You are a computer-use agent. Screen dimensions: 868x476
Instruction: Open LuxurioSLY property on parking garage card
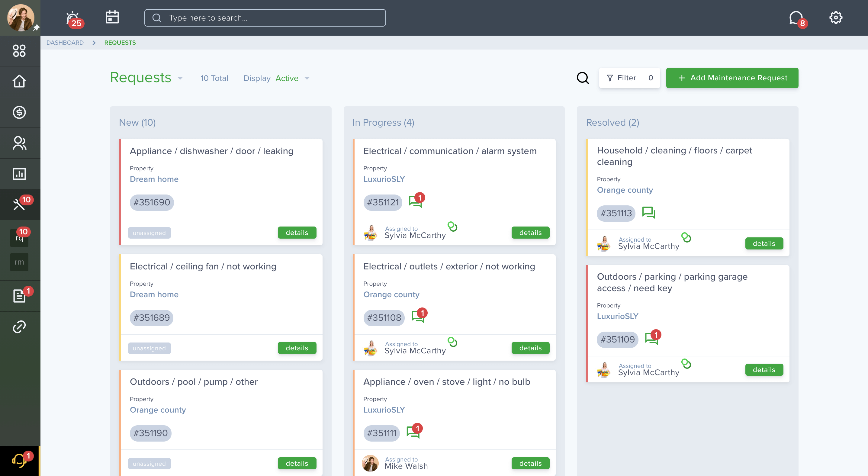pyautogui.click(x=617, y=316)
